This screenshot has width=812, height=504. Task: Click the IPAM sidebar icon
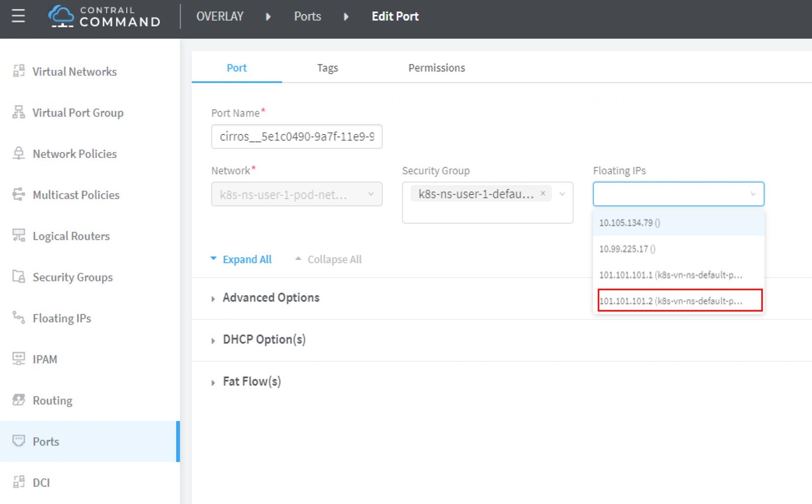[x=19, y=359]
